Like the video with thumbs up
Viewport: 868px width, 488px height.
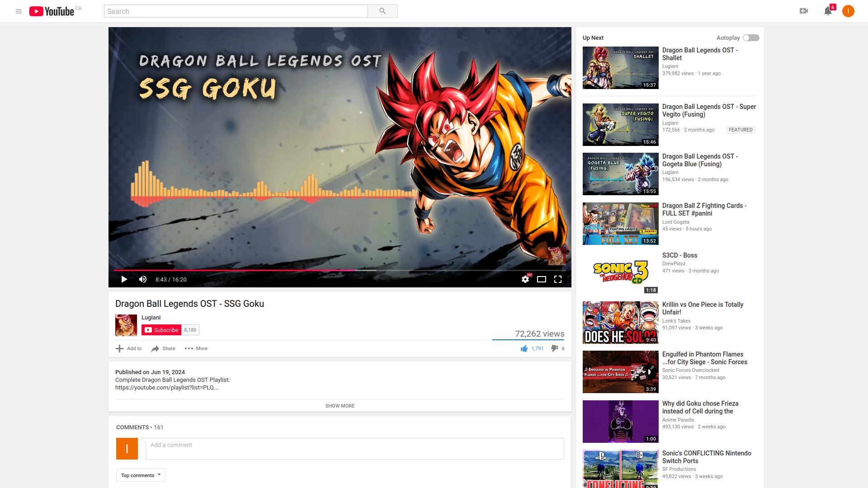[x=524, y=348]
